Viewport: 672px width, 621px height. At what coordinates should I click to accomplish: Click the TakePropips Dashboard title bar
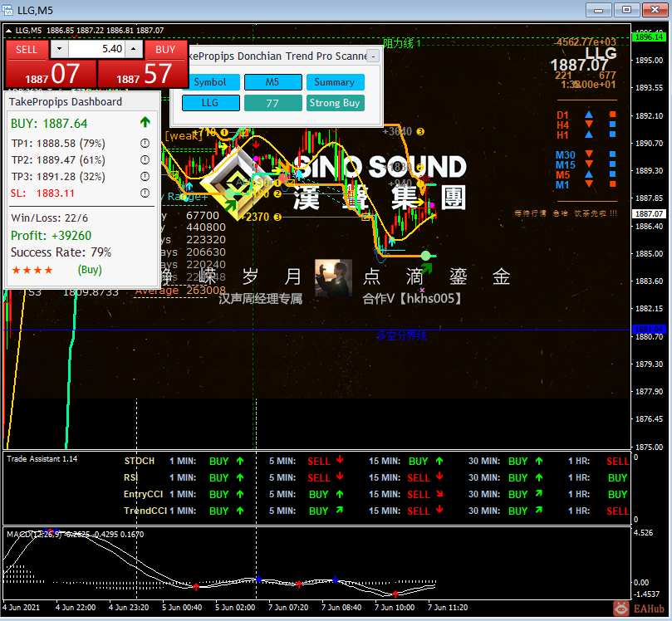(82, 101)
